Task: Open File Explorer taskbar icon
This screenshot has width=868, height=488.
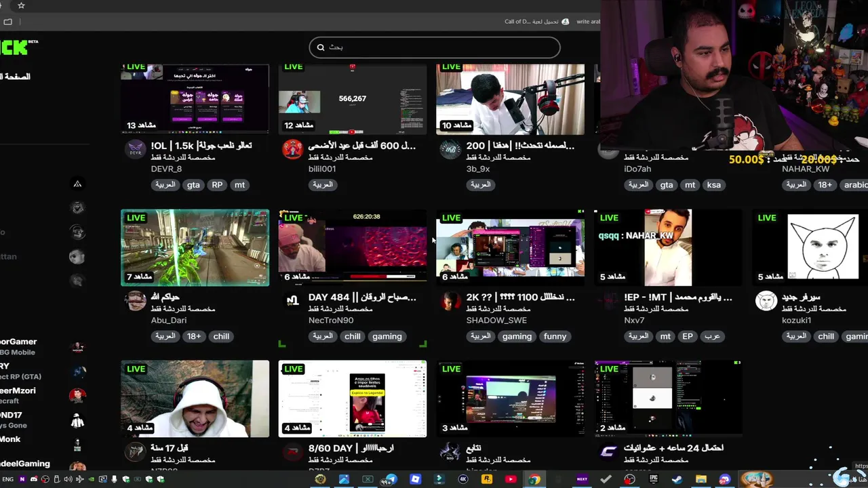Action: coord(701,479)
